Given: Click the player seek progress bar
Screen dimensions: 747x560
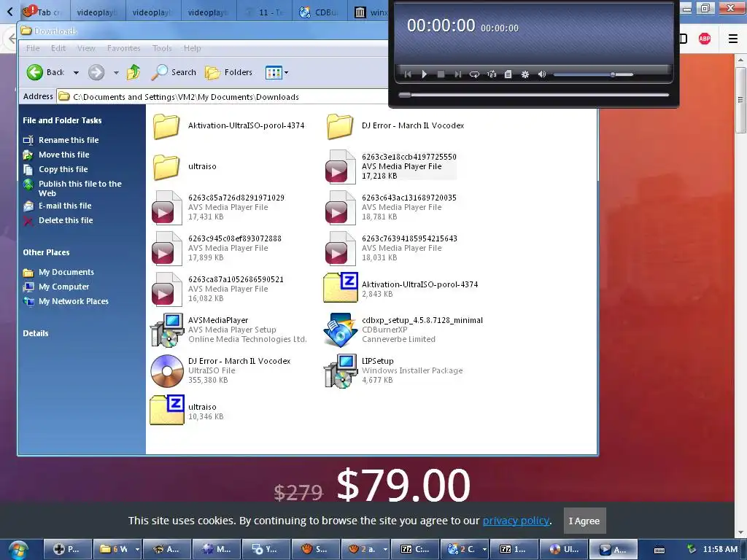Looking at the screenshot, I should point(533,95).
